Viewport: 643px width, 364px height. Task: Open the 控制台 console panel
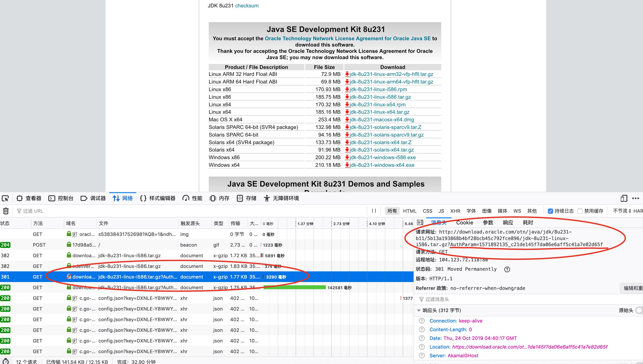coord(61,199)
